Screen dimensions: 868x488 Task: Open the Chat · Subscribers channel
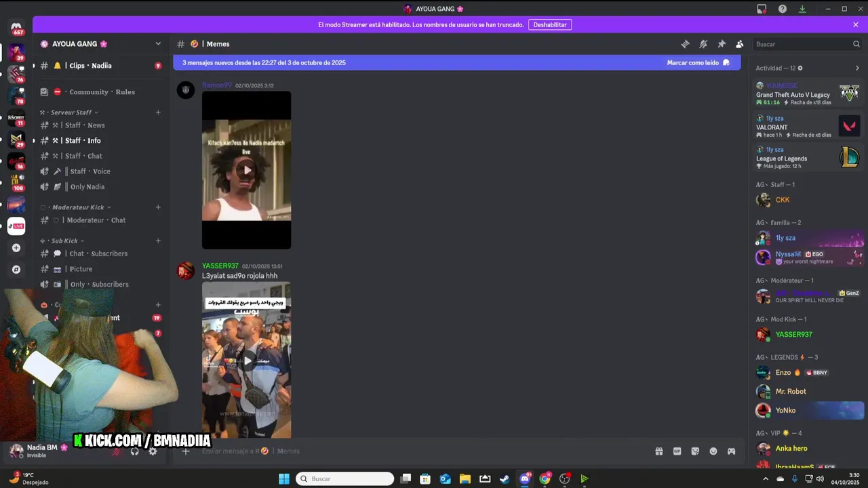point(101,253)
